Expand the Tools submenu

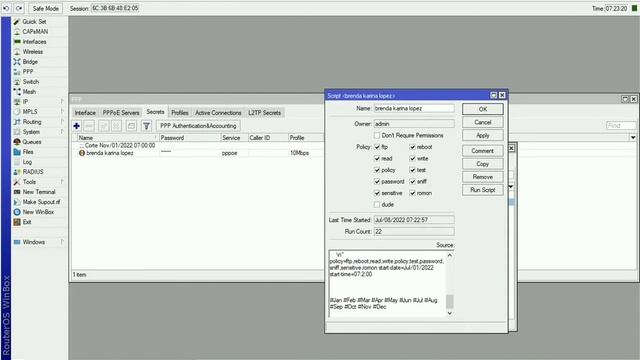coord(62,182)
